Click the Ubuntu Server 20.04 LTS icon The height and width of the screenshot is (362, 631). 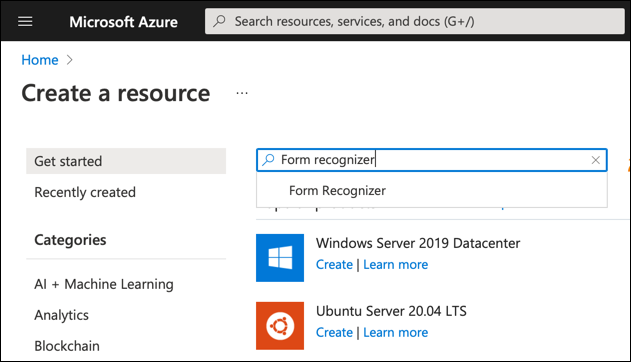[x=280, y=326]
